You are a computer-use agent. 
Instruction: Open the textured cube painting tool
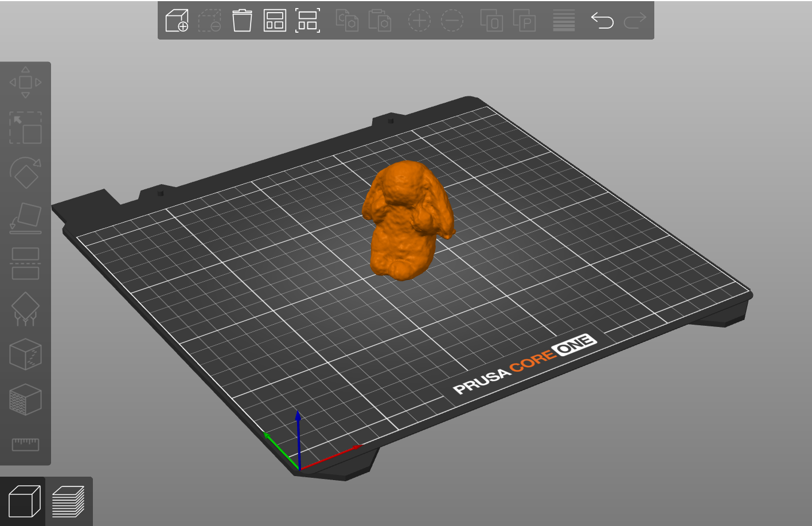[x=25, y=399]
